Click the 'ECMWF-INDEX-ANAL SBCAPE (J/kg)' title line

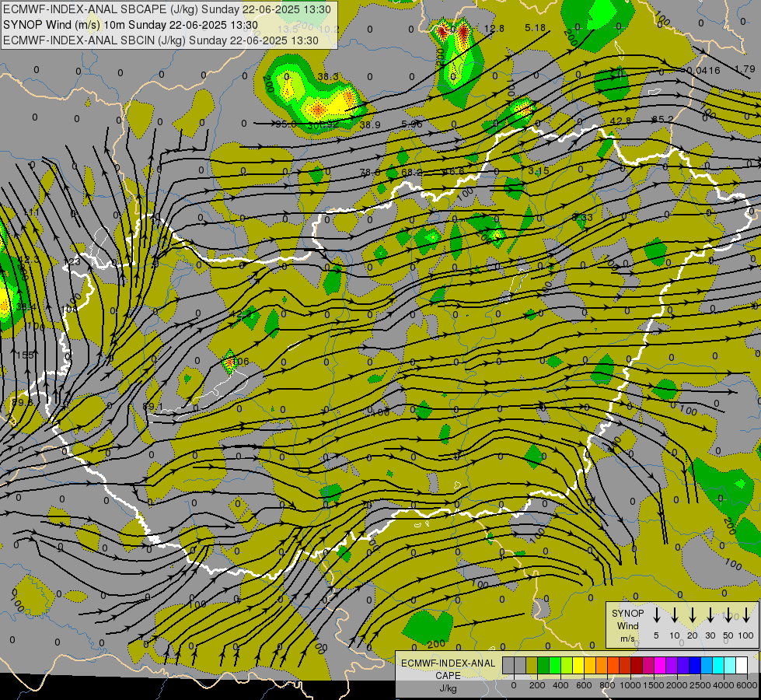(x=167, y=9)
